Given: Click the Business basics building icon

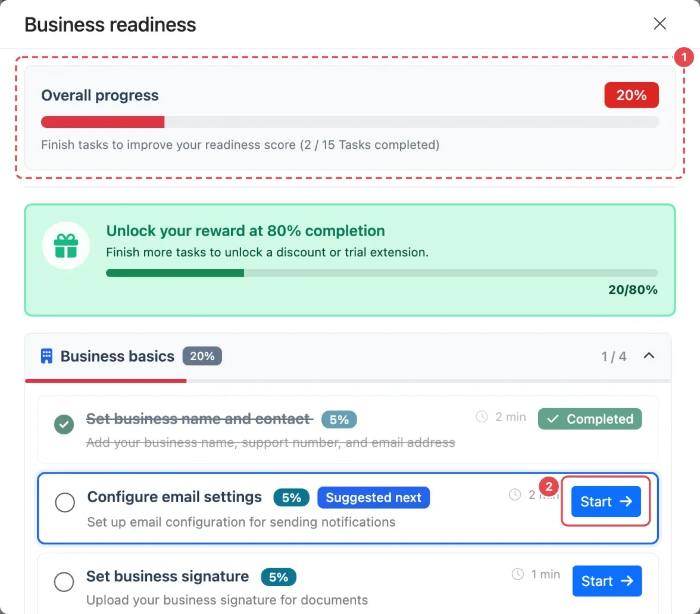Looking at the screenshot, I should point(46,356).
